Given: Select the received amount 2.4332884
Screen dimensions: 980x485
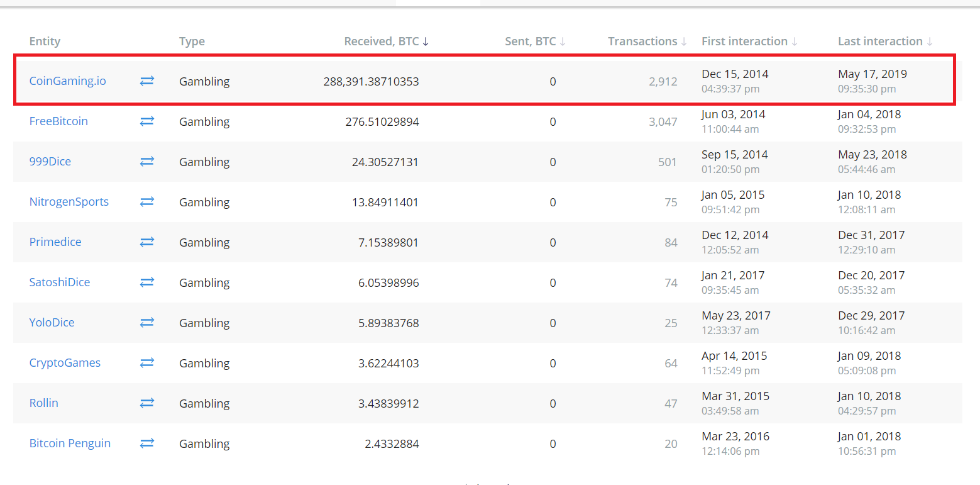Looking at the screenshot, I should (392, 444).
